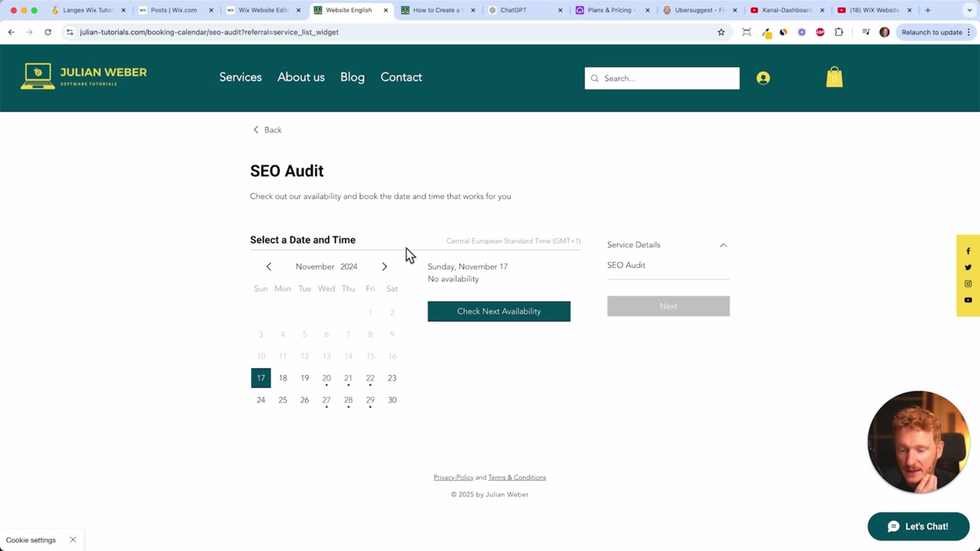980x551 pixels.
Task: Click the Julian Weber logo
Action: pos(84,77)
